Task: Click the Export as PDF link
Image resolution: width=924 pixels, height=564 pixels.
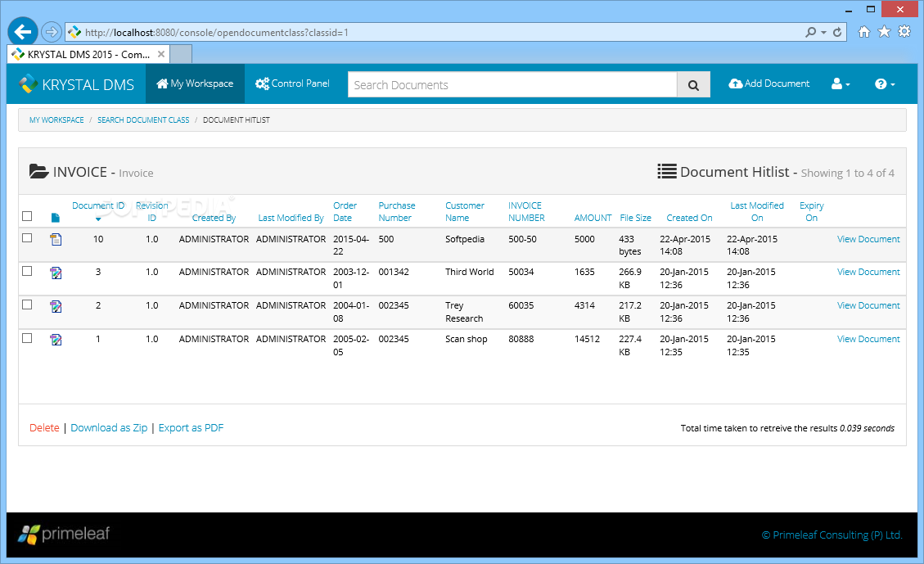Action: pyautogui.click(x=191, y=428)
